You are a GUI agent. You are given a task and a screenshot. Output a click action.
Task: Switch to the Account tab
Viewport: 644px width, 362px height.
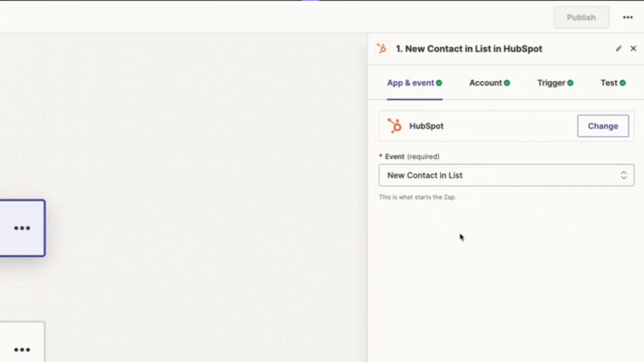pyautogui.click(x=490, y=83)
